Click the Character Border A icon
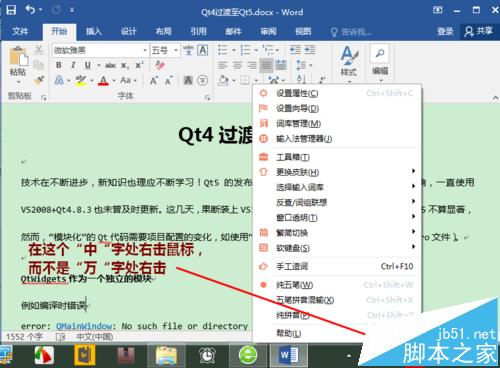 coord(203,50)
